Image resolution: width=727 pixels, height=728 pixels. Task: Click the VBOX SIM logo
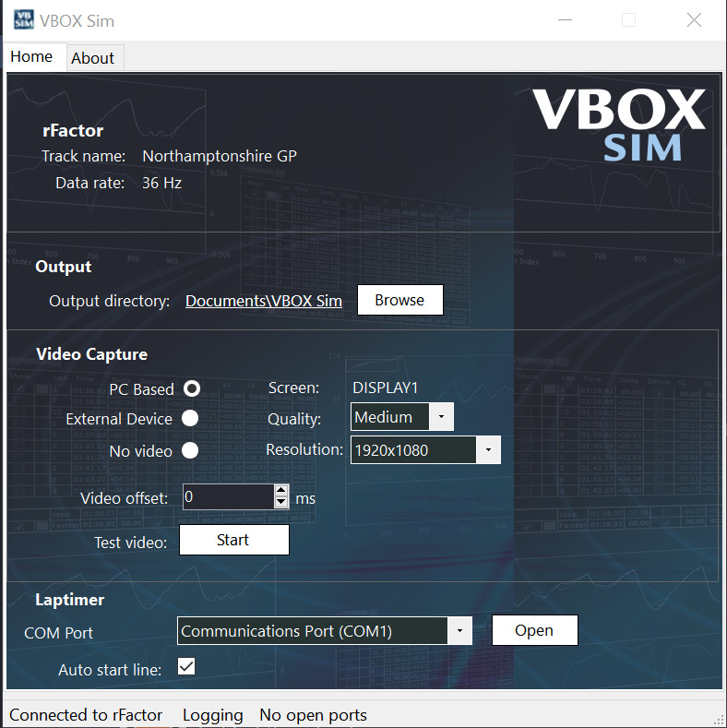[618, 125]
